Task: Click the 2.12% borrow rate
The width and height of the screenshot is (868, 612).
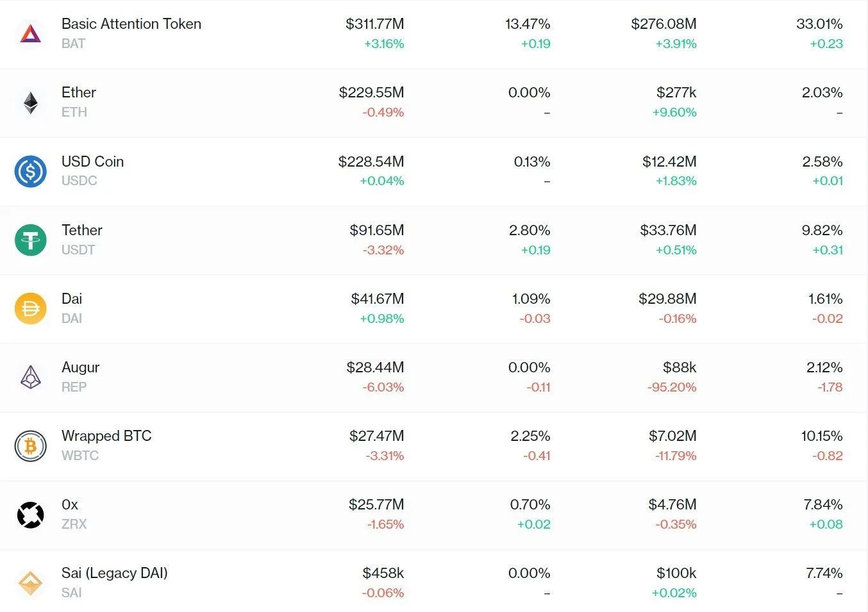Action: pyautogui.click(x=824, y=367)
